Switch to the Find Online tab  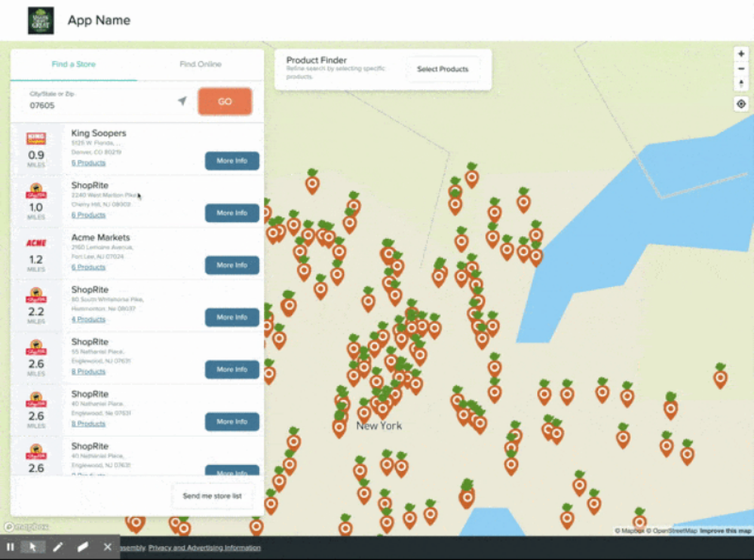(201, 64)
